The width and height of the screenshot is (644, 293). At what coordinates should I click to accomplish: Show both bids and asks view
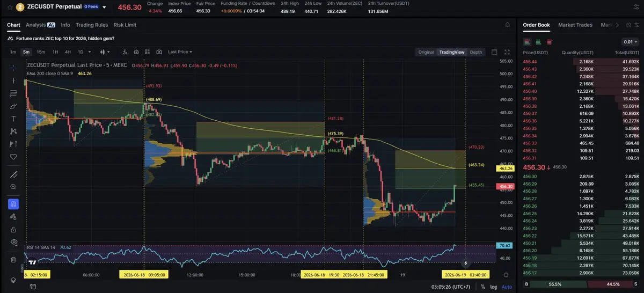pyautogui.click(x=528, y=42)
